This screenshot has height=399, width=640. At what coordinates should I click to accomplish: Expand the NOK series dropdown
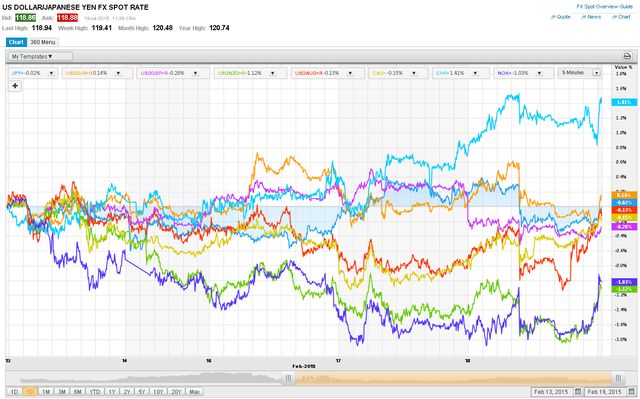(539, 73)
